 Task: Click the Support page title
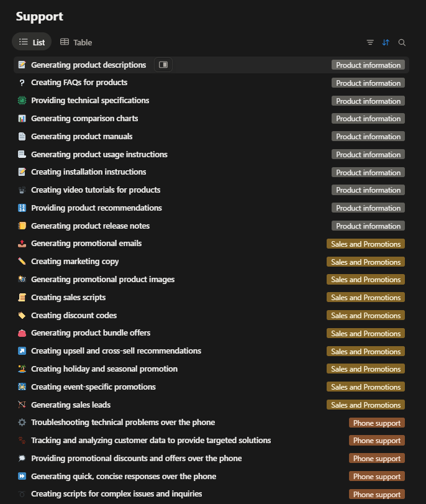(x=40, y=16)
